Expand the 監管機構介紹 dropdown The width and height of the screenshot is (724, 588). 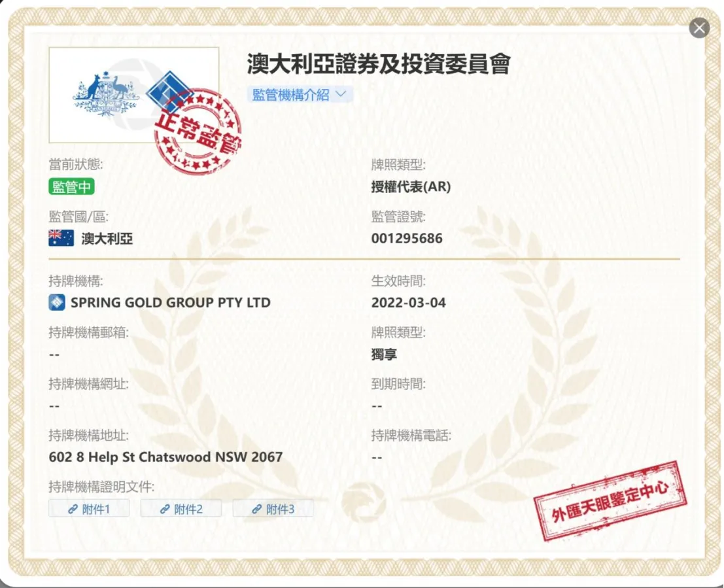click(300, 95)
